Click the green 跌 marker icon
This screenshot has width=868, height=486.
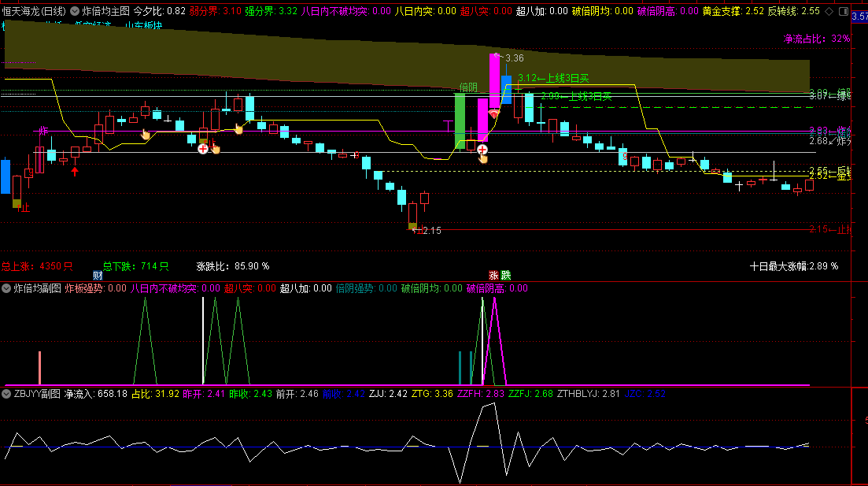505,276
